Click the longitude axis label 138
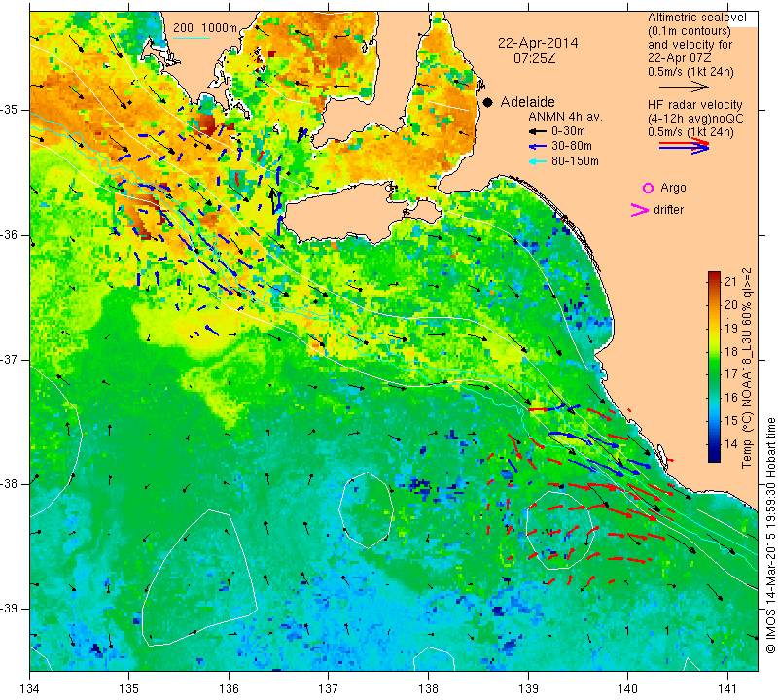The width and height of the screenshot is (778, 700). pyautogui.click(x=429, y=689)
